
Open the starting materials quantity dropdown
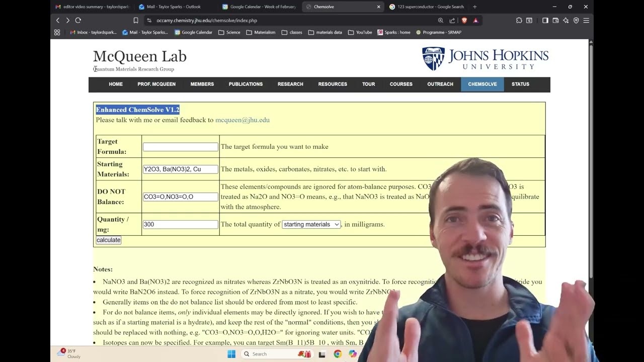tap(311, 225)
